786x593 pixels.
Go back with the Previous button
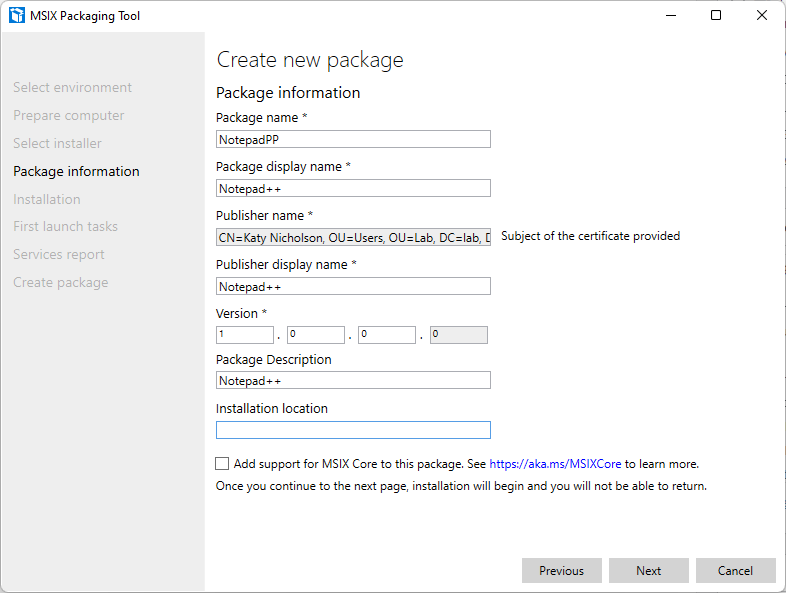(561, 570)
